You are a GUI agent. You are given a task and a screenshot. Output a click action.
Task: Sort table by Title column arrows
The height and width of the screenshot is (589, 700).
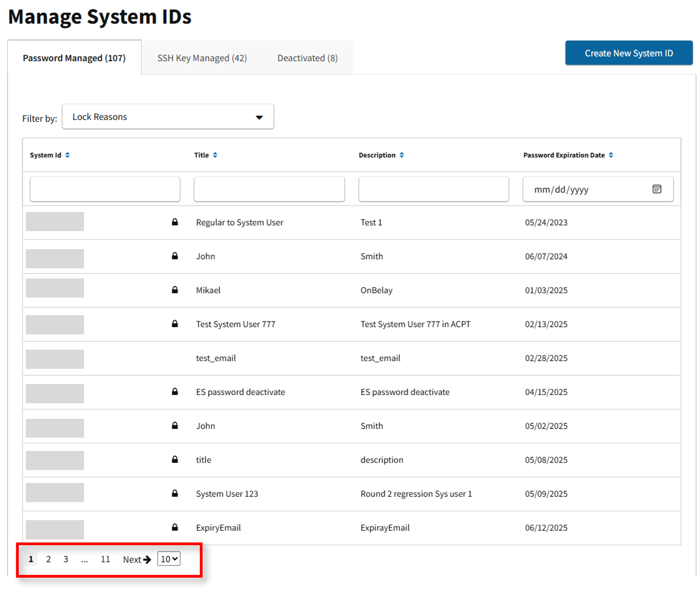pyautogui.click(x=215, y=155)
